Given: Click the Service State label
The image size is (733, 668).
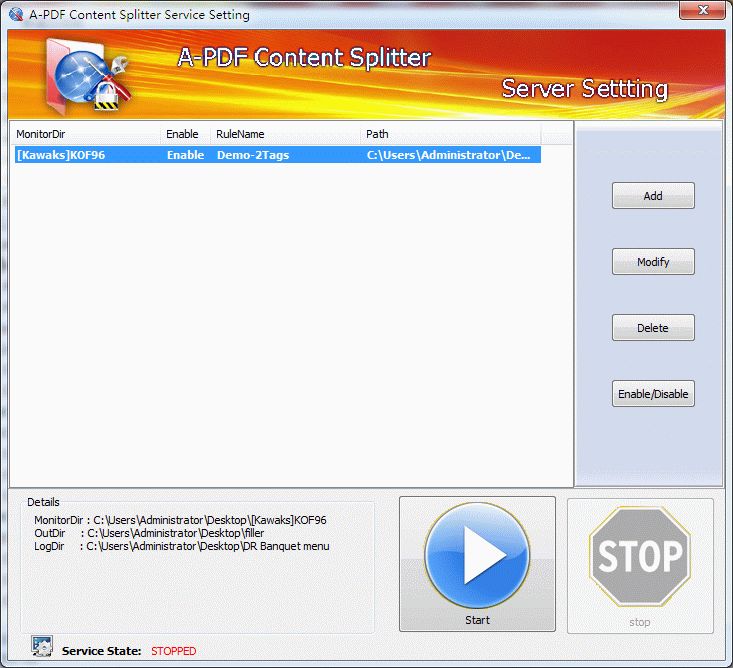Looking at the screenshot, I should coord(101,651).
